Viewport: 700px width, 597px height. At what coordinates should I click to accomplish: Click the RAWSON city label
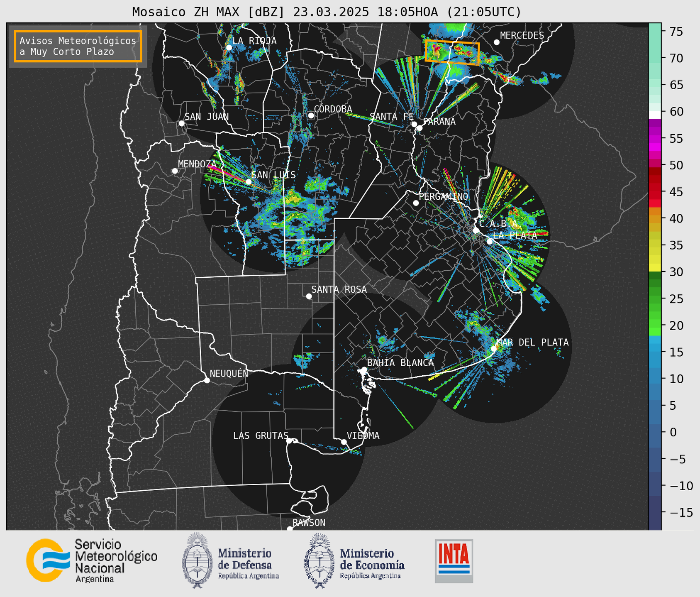point(309,523)
